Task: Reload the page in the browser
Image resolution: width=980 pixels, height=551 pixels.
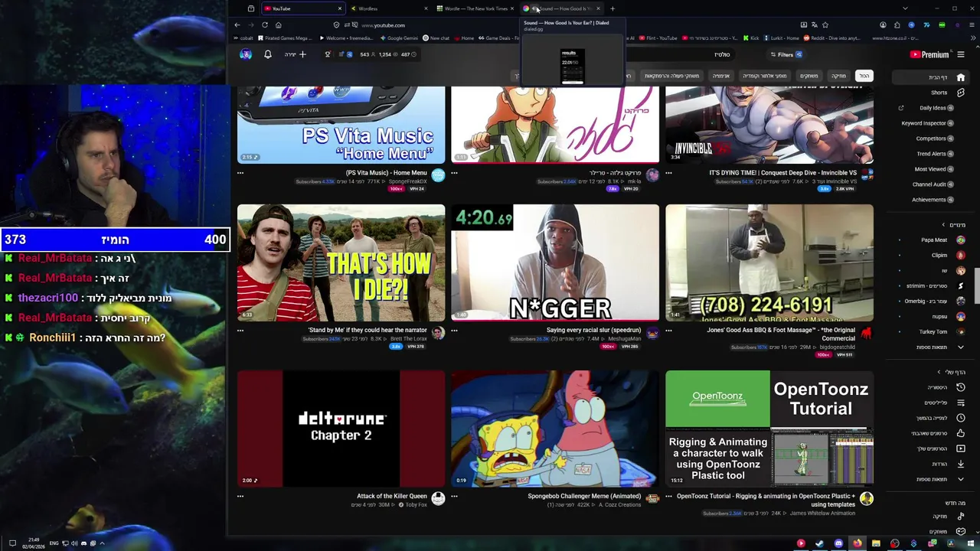Action: 265,24
